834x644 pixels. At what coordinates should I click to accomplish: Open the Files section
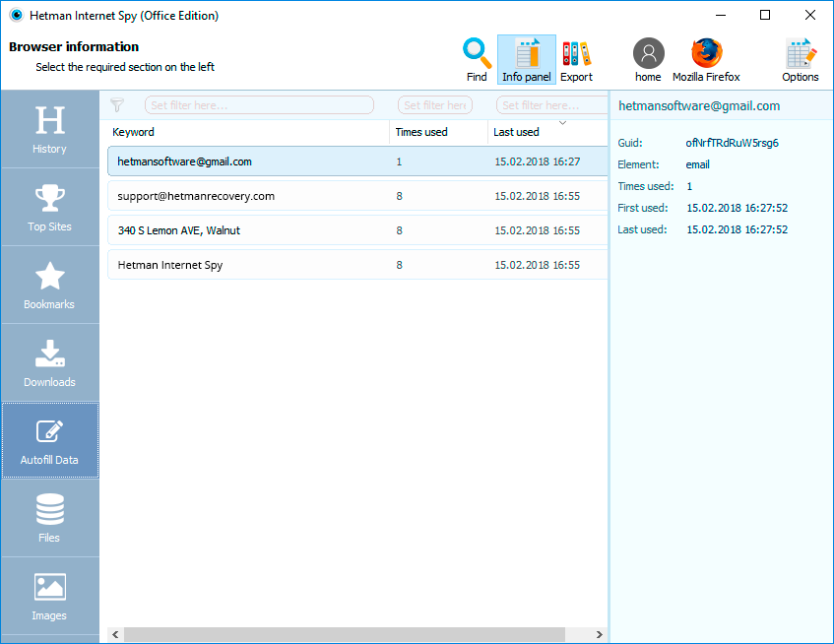click(x=49, y=518)
